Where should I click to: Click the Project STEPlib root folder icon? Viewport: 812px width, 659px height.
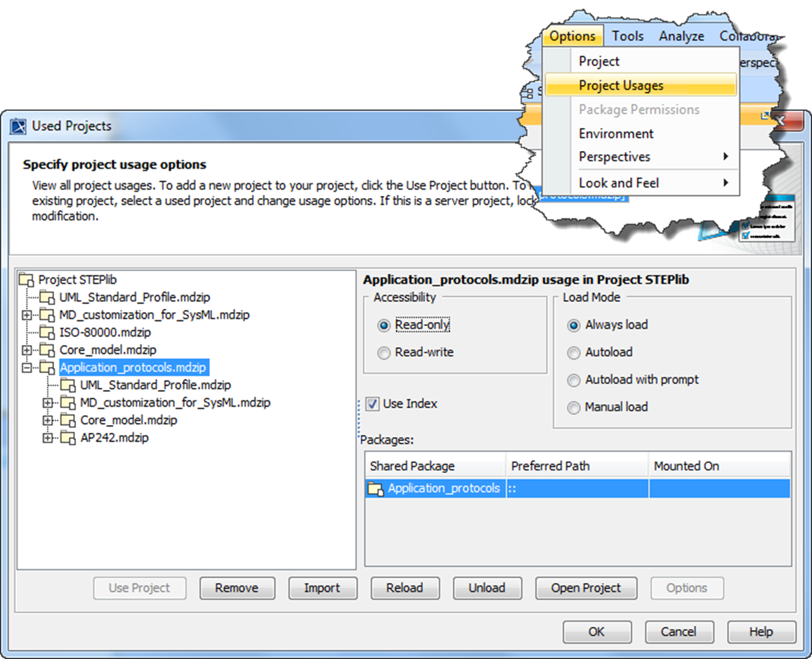[26, 280]
